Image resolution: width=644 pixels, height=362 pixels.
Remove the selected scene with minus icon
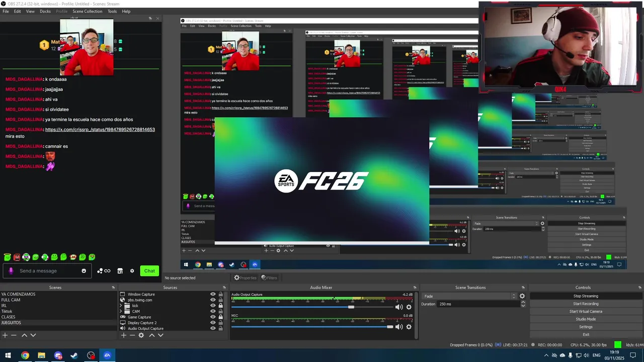pyautogui.click(x=14, y=335)
